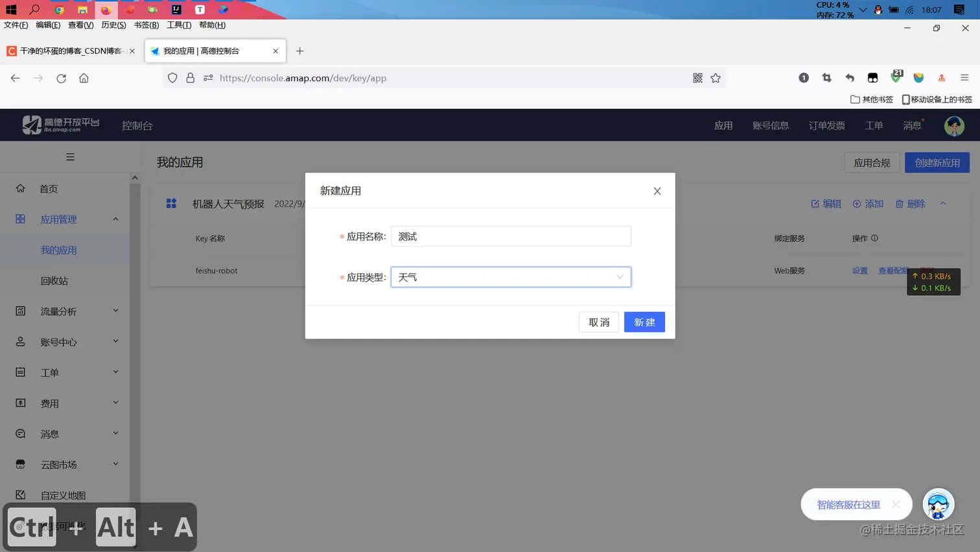The height and width of the screenshot is (552, 980).
Task: Click the 应用名称 input field
Action: click(511, 236)
